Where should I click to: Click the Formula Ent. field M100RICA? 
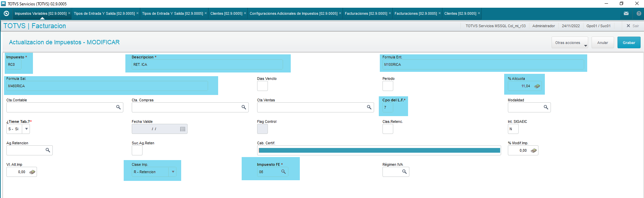483,64
